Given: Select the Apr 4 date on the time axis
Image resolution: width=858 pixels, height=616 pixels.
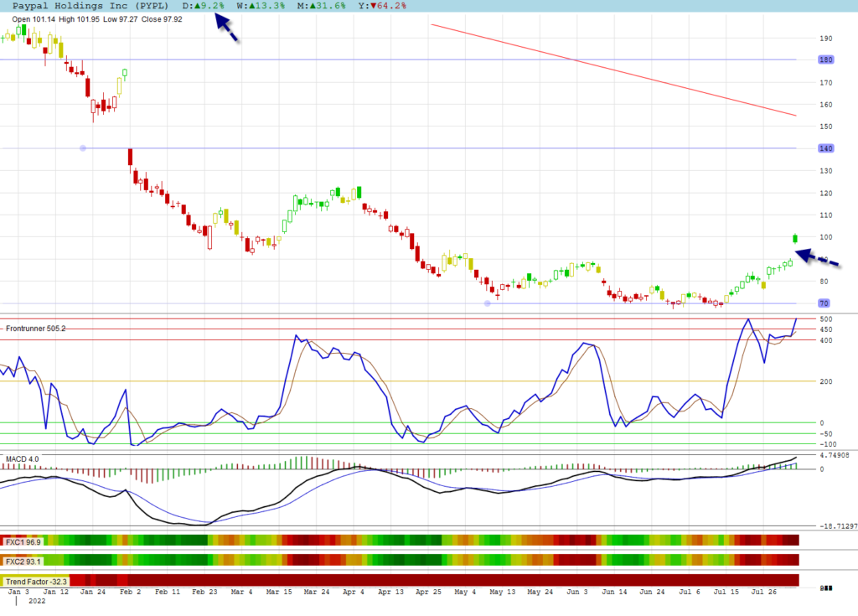Looking at the screenshot, I should coord(354,592).
